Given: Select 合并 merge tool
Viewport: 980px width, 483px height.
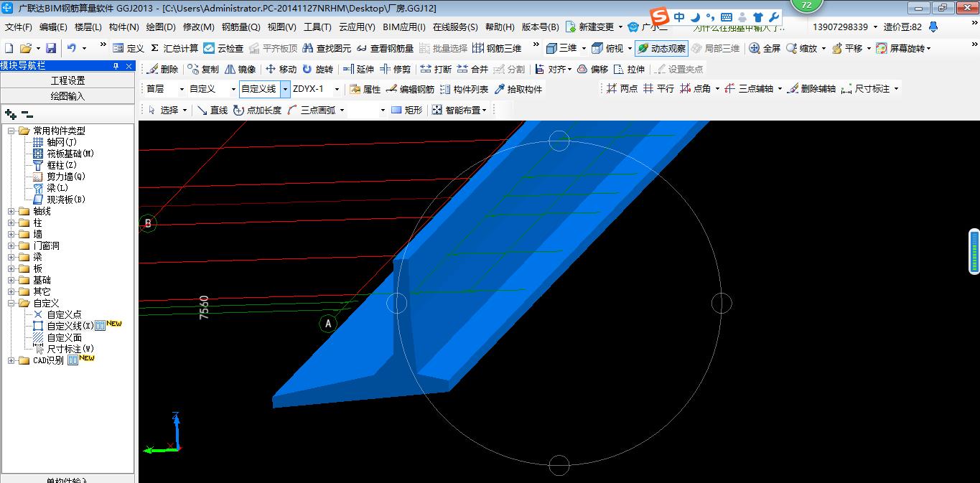Looking at the screenshot, I should [x=472, y=69].
